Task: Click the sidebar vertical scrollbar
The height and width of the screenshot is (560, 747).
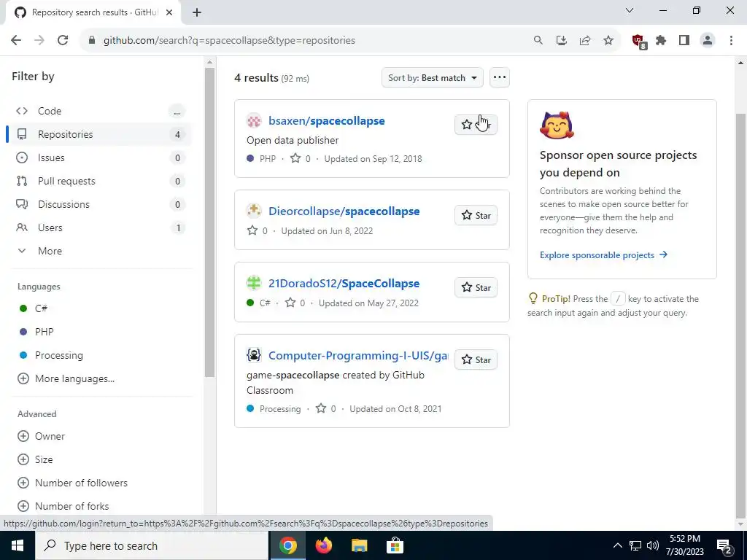Action: [209, 223]
